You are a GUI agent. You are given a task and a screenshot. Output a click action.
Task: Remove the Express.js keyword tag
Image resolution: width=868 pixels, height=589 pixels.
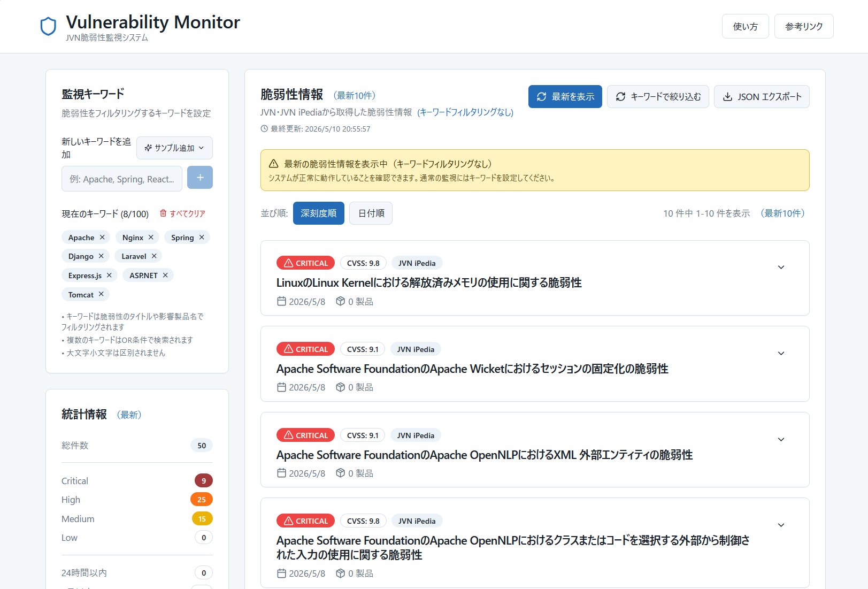109,275
